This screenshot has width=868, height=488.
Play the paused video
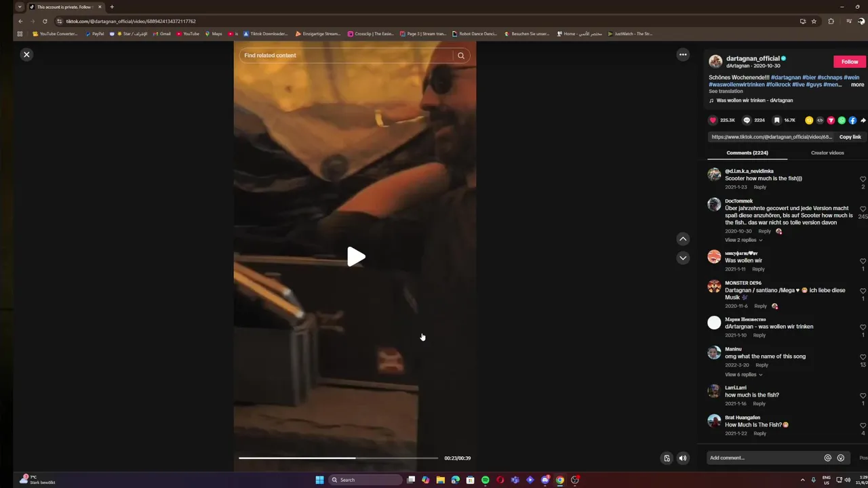pyautogui.click(x=356, y=256)
